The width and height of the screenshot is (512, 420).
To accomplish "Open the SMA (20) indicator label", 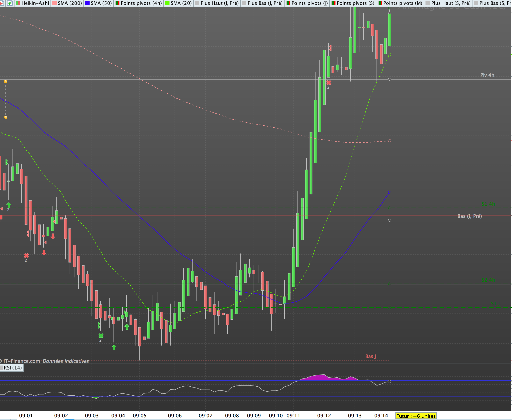I will pos(181,3).
